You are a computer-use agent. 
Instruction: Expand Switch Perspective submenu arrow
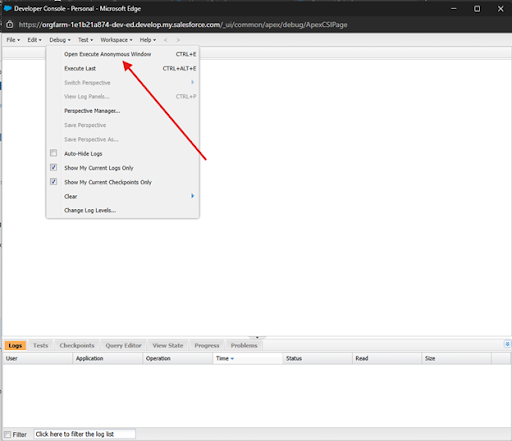pos(193,82)
